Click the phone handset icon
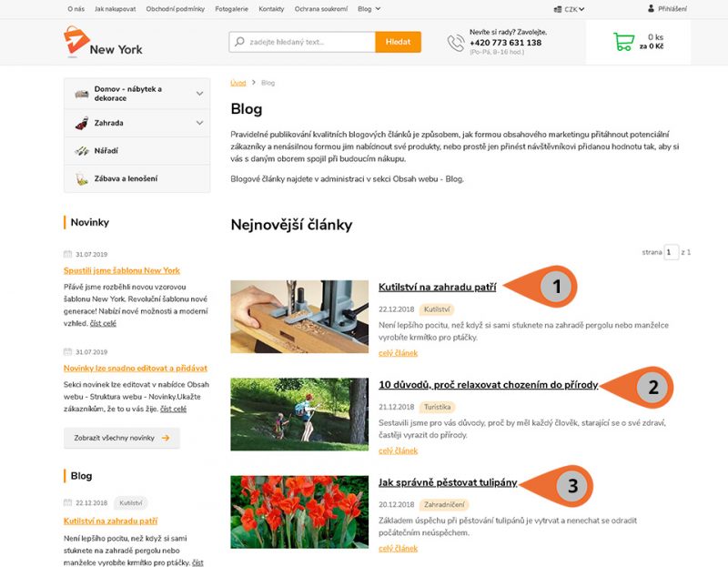Screen dimensions: 728x567 456,43
